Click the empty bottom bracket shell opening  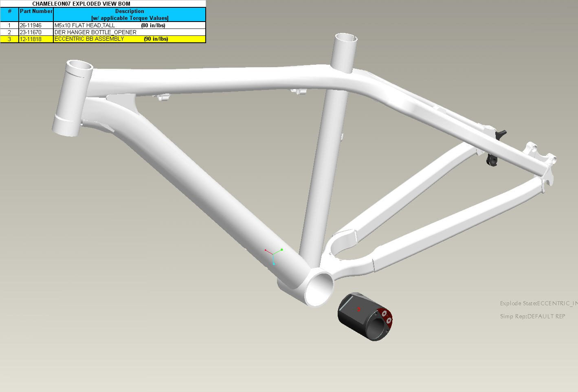[x=319, y=289]
